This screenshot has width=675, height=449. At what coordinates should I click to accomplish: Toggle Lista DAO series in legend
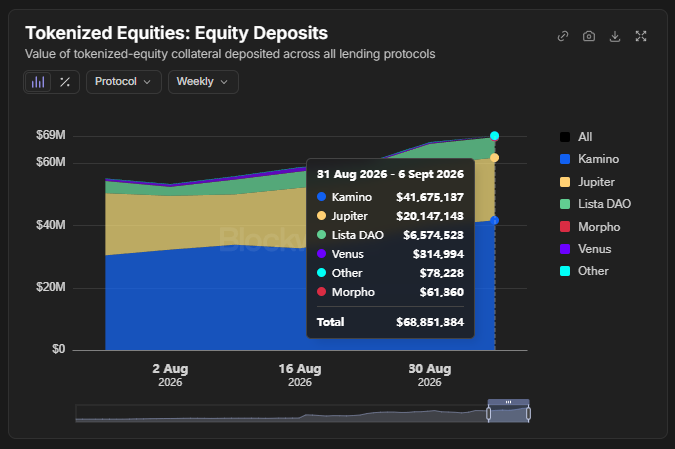click(595, 204)
